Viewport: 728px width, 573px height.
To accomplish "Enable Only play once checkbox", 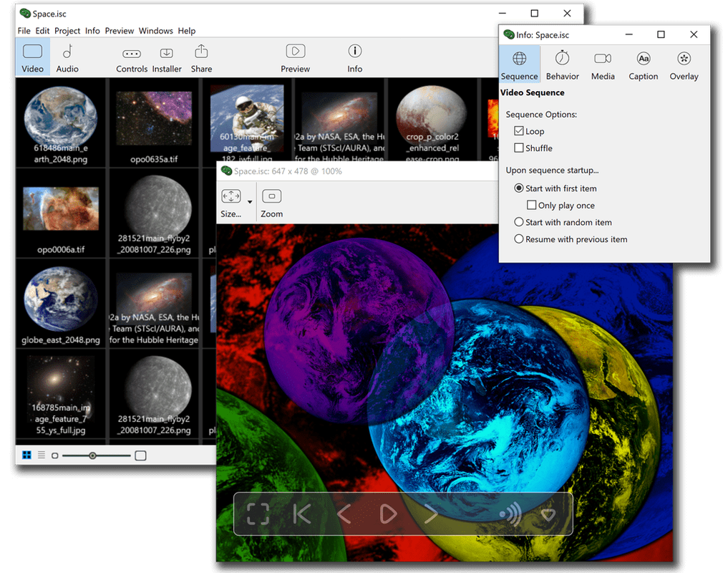I will (x=532, y=205).
